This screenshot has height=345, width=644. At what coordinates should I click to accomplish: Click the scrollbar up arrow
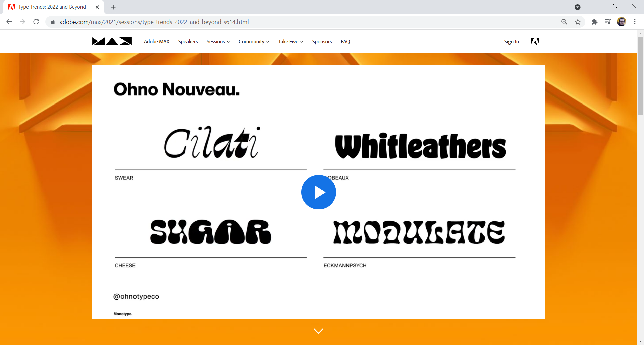coord(640,33)
